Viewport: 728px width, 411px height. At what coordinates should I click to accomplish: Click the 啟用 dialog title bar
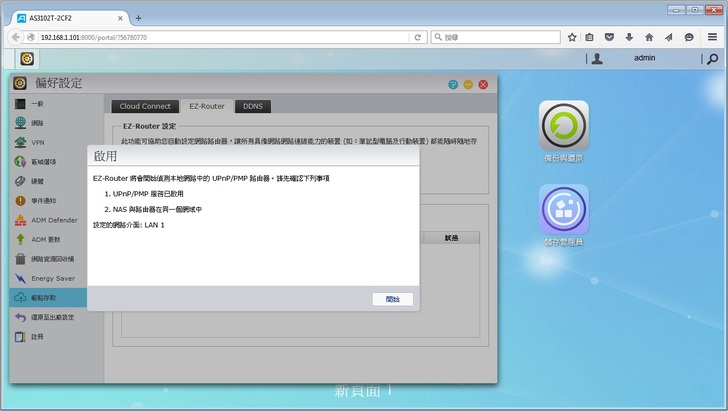[x=253, y=156]
